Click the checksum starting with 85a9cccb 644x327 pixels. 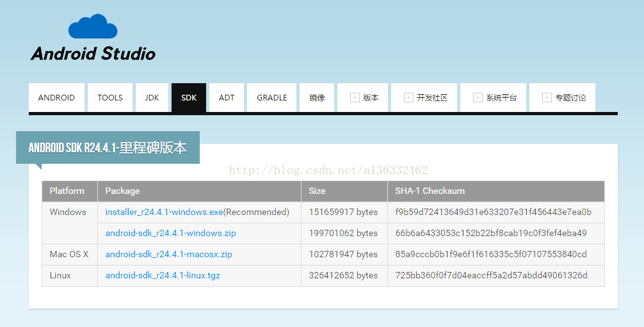[x=491, y=254]
